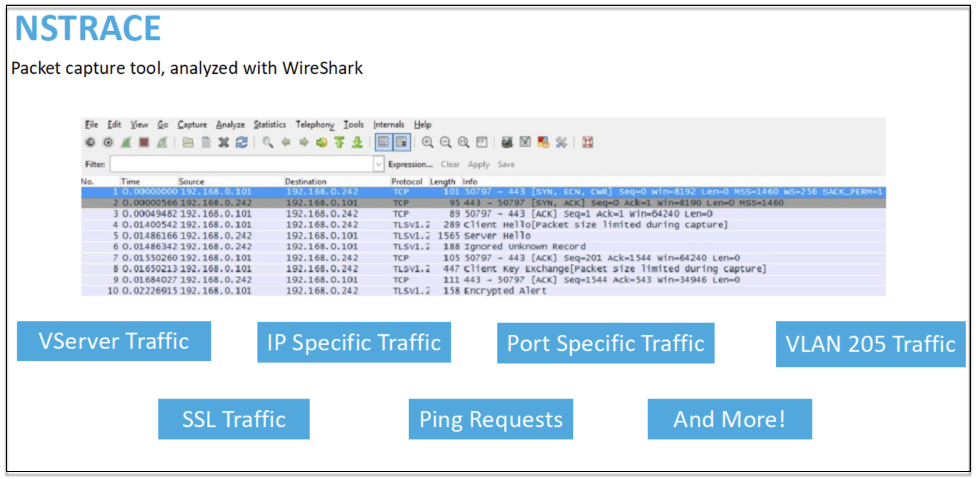Restart the live capture icon
Screen dimensions: 980x479
[x=162, y=142]
